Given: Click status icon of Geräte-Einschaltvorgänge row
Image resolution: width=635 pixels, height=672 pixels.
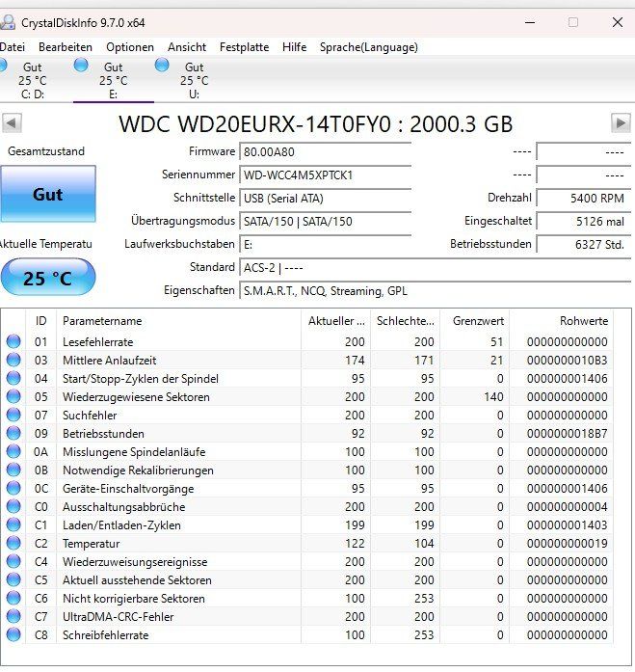Looking at the screenshot, I should (13, 488).
